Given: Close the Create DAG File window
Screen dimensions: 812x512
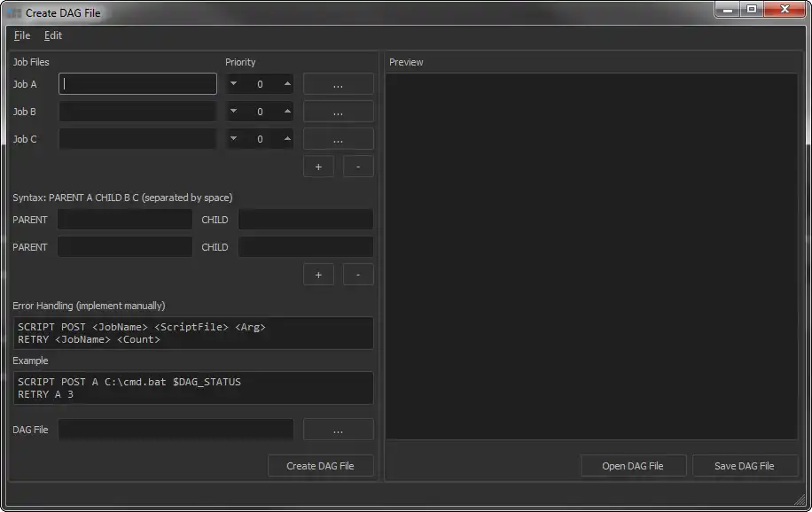Looking at the screenshot, I should [785, 10].
